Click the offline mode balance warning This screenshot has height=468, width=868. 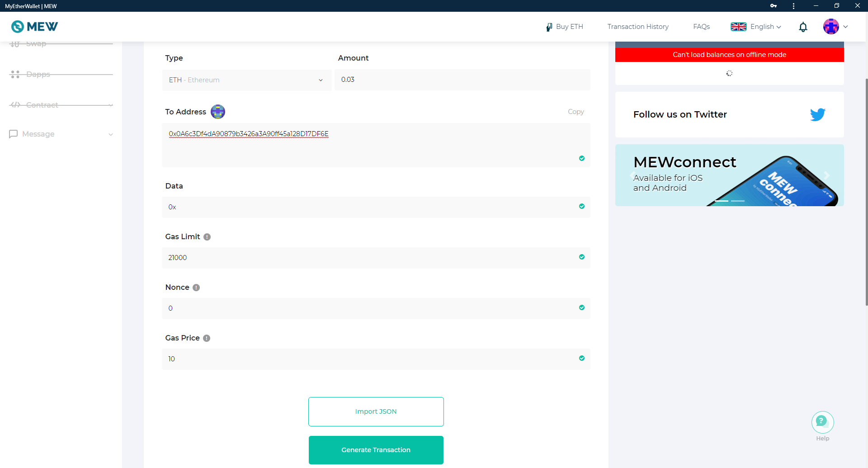point(730,55)
